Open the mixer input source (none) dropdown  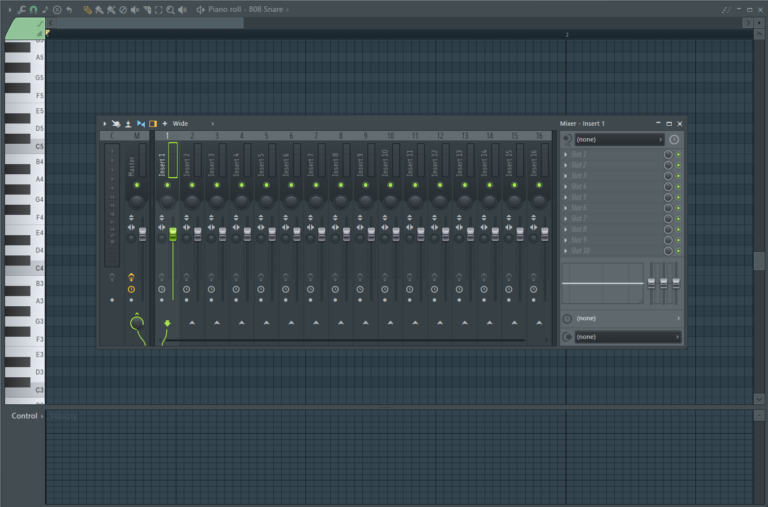tap(620, 140)
